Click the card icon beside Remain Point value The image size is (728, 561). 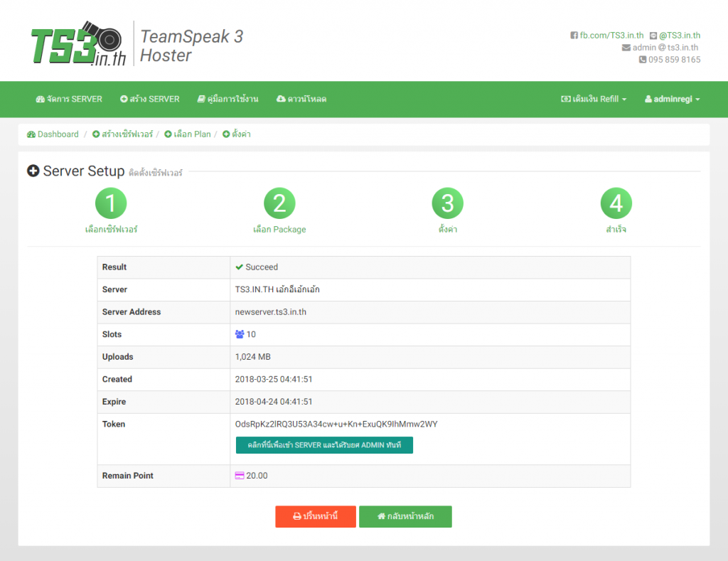[x=240, y=476]
